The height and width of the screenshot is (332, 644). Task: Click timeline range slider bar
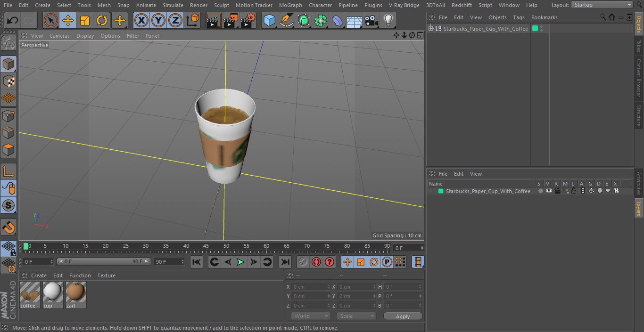click(x=104, y=261)
